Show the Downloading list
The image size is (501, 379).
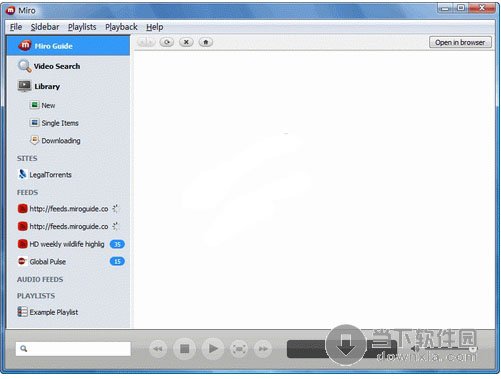point(68,141)
